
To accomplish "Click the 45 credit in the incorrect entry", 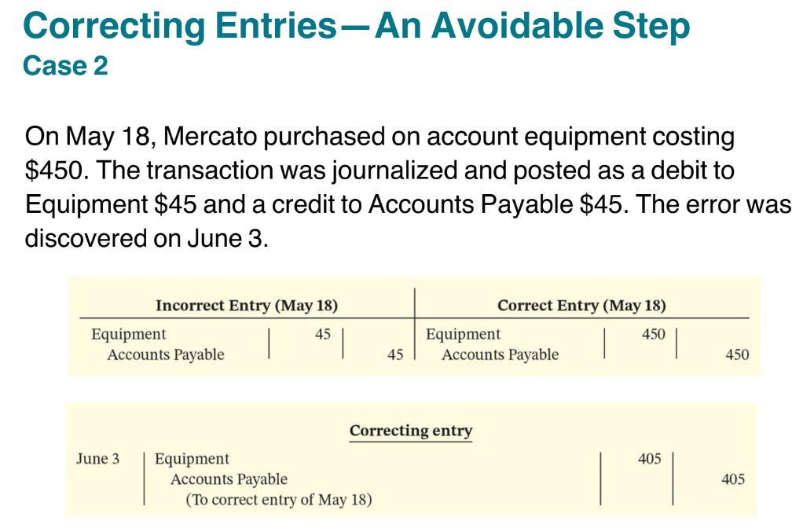I will point(395,355).
